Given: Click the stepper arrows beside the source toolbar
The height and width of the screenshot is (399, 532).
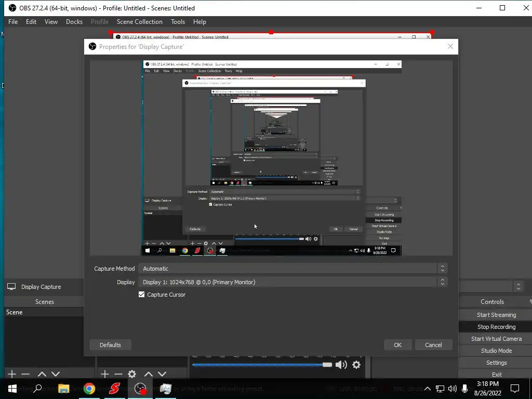Looking at the screenshot, I should click(x=518, y=287).
